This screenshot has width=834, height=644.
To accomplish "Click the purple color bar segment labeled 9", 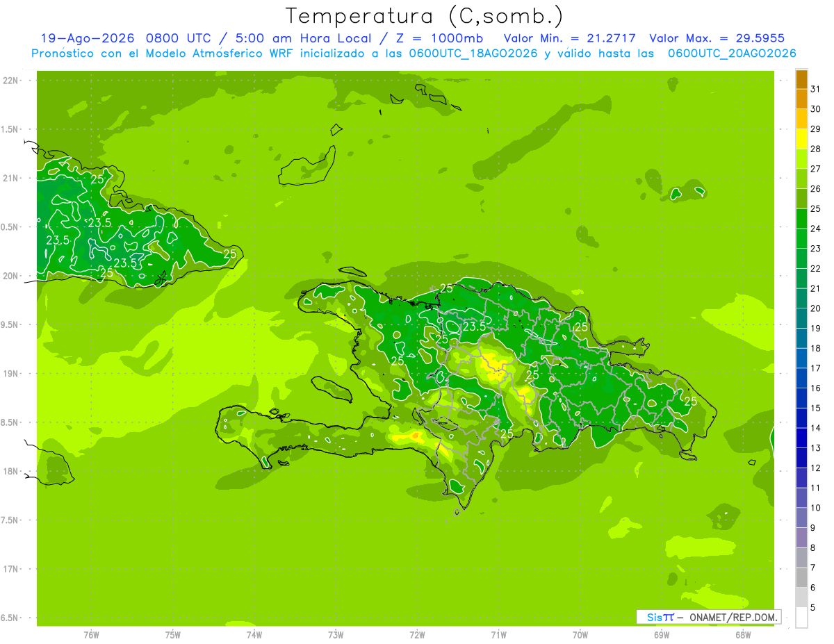I will [x=801, y=518].
